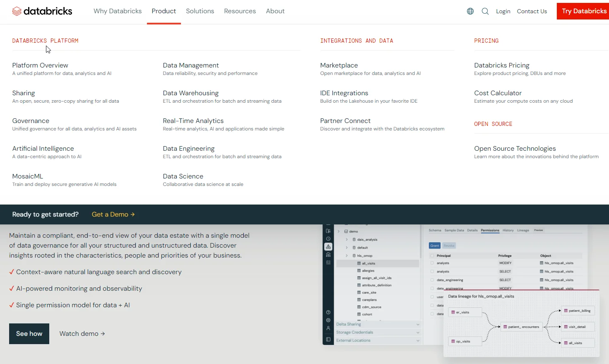Open the Resources menu

coord(240,11)
